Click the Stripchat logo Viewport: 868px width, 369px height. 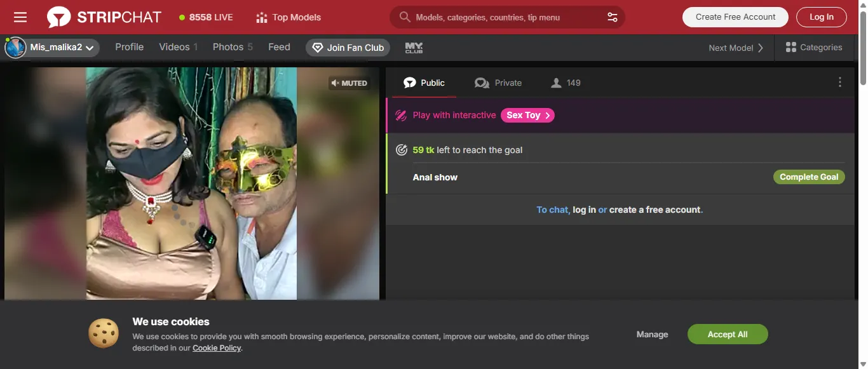click(104, 17)
